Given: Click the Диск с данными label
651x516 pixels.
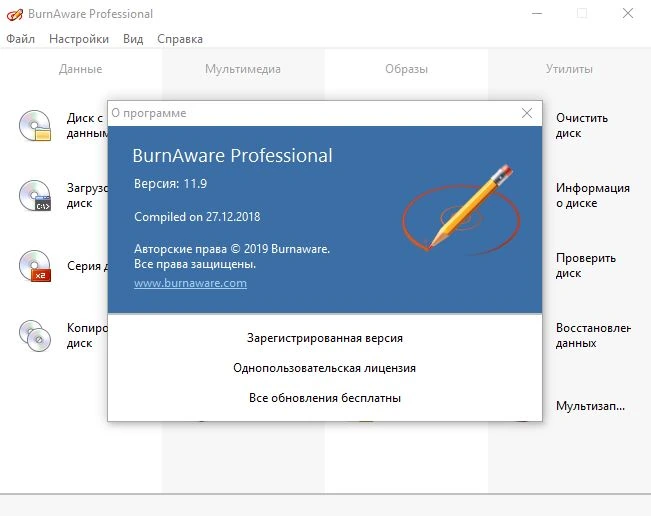Looking at the screenshot, I should 87,125.
